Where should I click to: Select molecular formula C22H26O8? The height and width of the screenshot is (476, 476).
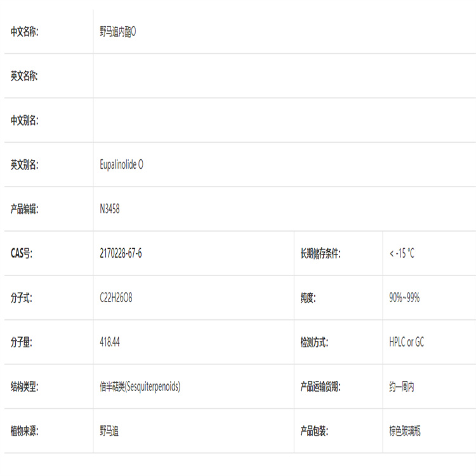click(116, 298)
